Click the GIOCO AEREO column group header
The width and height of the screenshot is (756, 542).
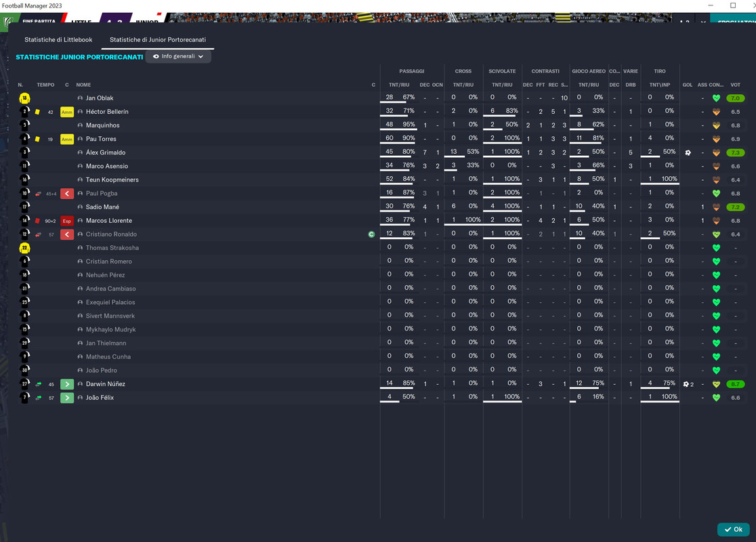589,71
